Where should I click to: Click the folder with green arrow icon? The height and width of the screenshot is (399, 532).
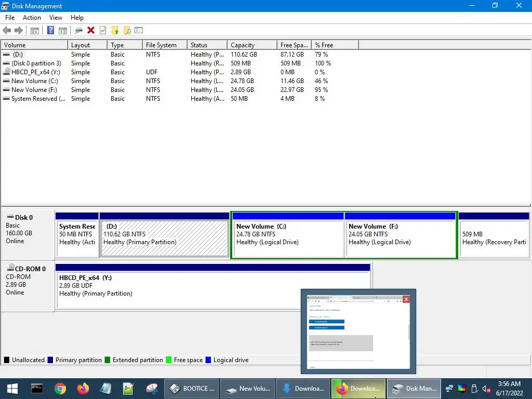pos(115,31)
